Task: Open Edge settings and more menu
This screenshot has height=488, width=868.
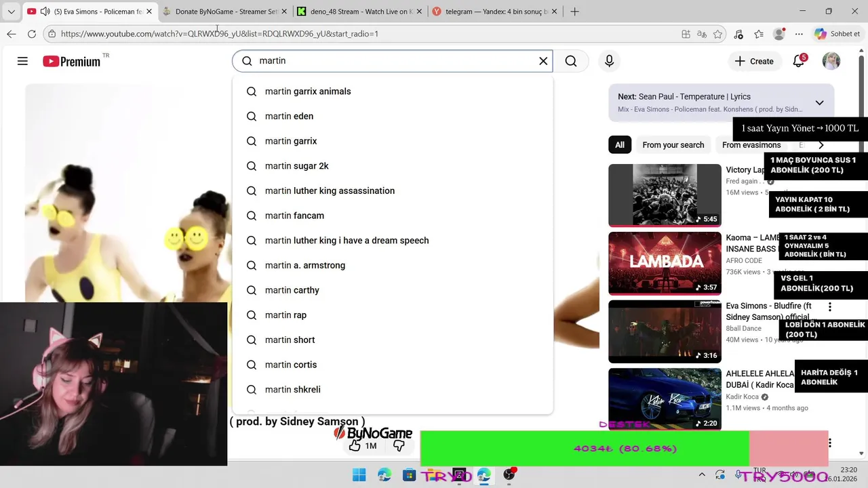Action: pyautogui.click(x=799, y=34)
